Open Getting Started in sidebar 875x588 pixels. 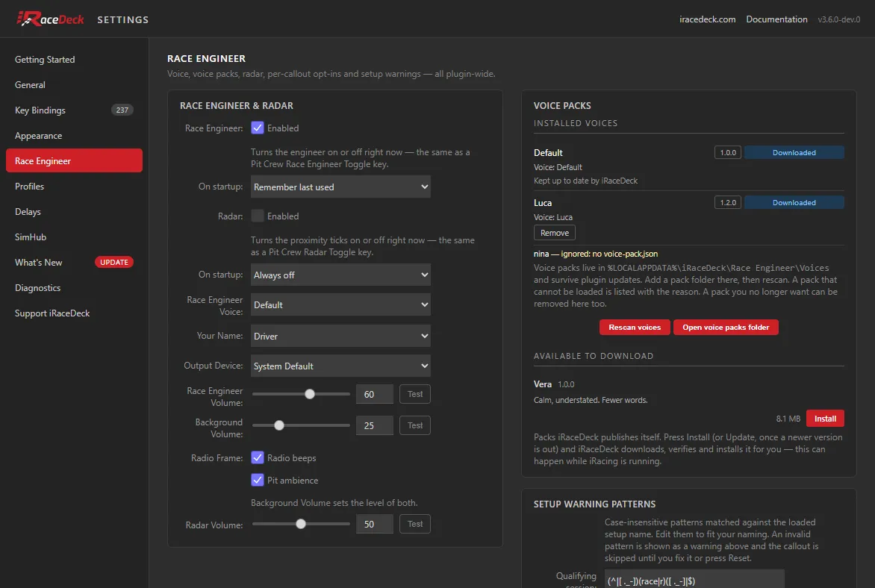[74, 59]
